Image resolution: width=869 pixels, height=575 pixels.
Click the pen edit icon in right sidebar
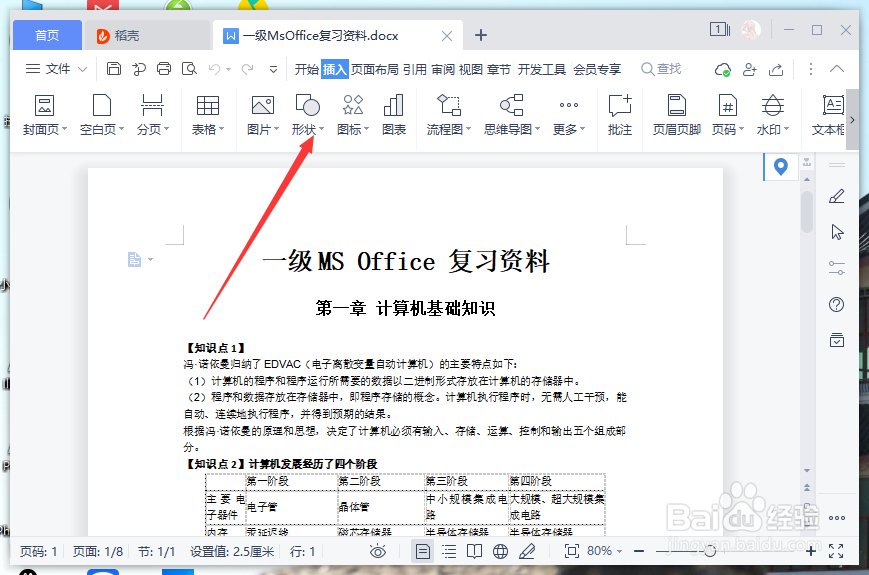click(x=836, y=196)
